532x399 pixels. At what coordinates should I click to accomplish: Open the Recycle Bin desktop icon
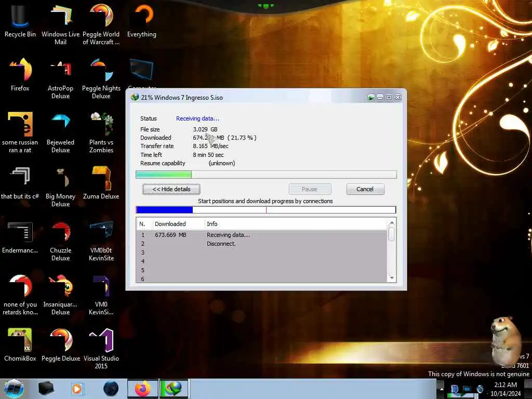[x=20, y=21]
